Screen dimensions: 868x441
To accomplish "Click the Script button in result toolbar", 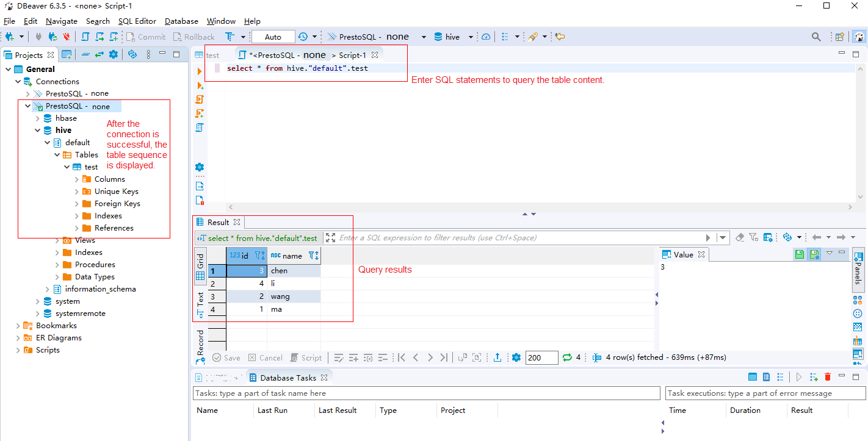I will pos(306,357).
